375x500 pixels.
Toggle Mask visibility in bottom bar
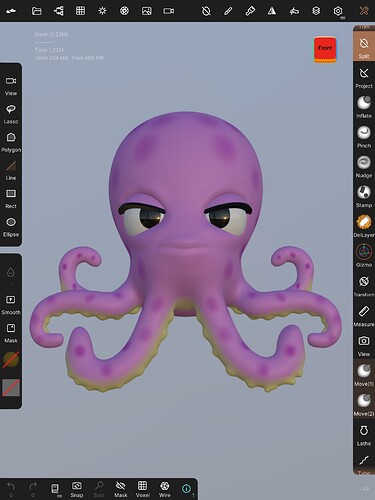(121, 489)
